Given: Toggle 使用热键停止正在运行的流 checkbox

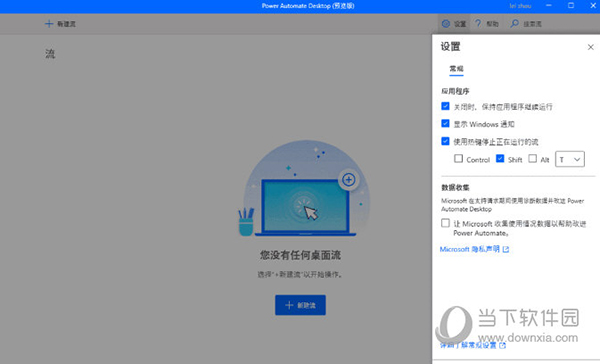Looking at the screenshot, I should click(445, 141).
